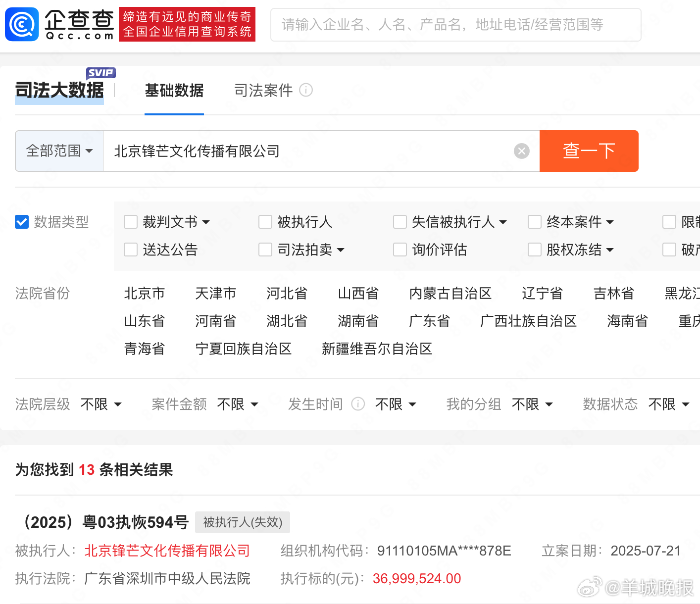Expand the 终本案件 dropdown arrow
The image size is (700, 604).
[610, 222]
